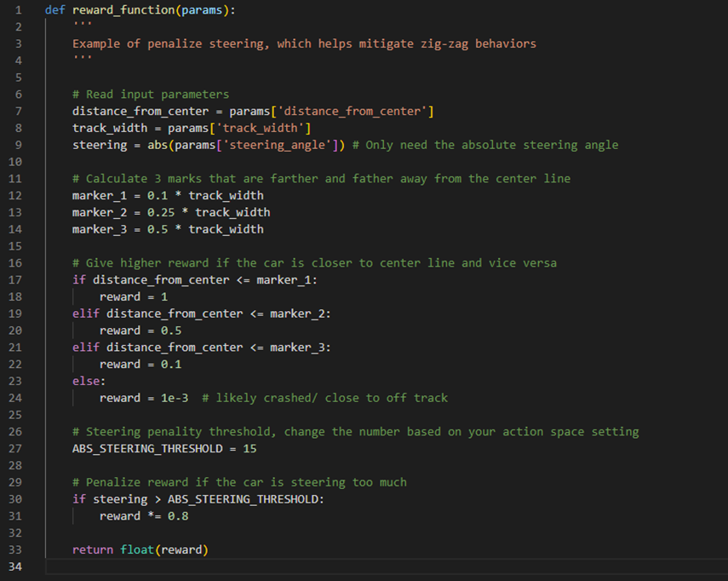728x581 pixels.
Task: Click the comment '# Give higher reward if the car'
Action: point(175,263)
